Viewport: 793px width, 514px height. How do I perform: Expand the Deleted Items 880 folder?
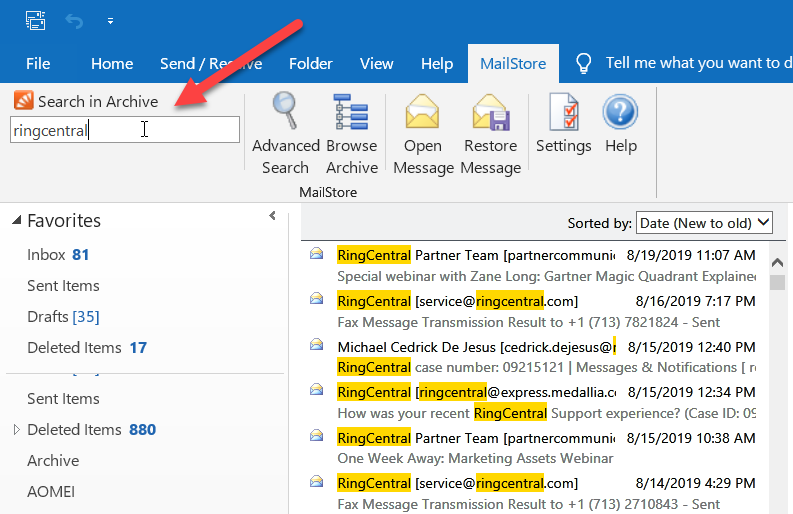click(x=15, y=430)
